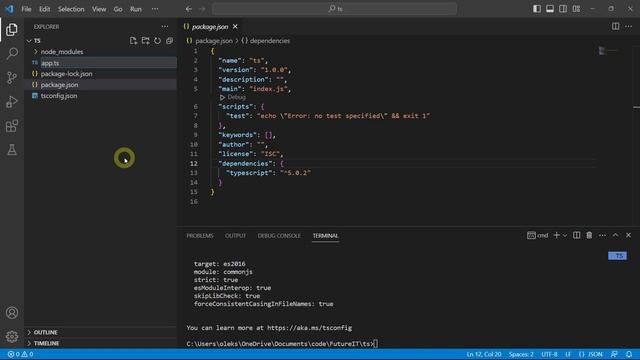Select package.json in the file tree
The height and width of the screenshot is (360, 640).
[100, 85]
